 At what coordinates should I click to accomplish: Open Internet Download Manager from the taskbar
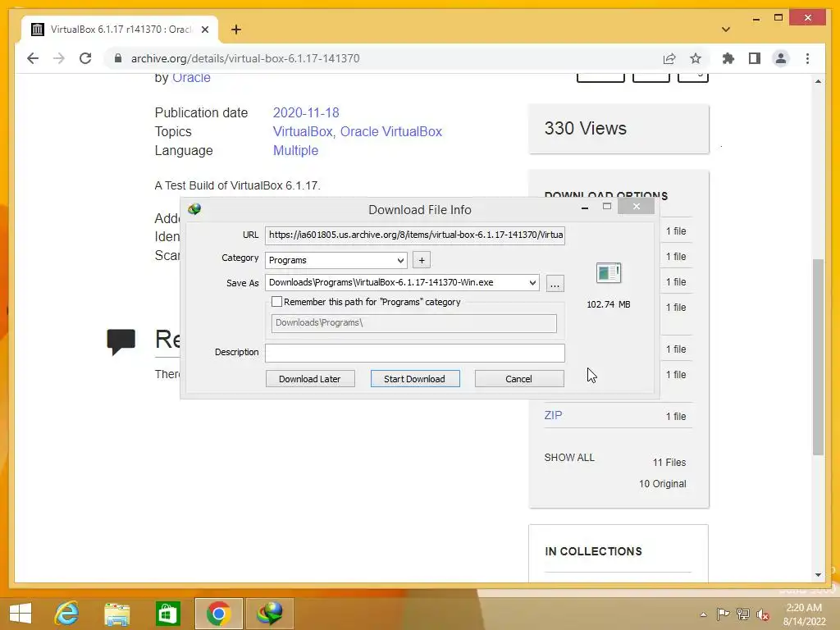pyautogui.click(x=269, y=614)
